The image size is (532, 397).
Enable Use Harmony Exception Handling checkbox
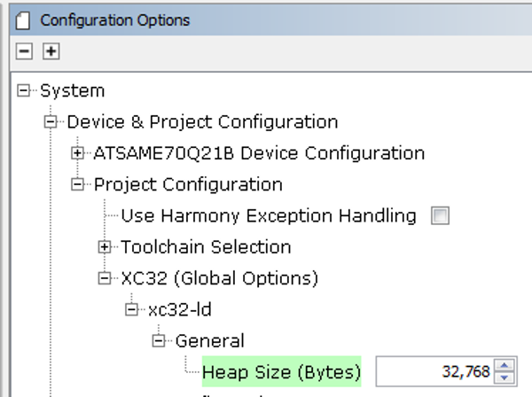click(x=440, y=215)
